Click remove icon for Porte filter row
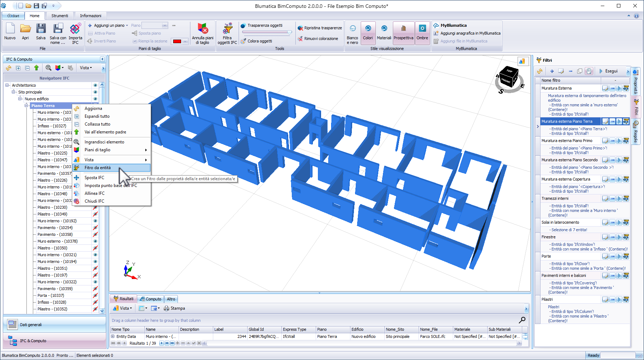 (x=613, y=256)
